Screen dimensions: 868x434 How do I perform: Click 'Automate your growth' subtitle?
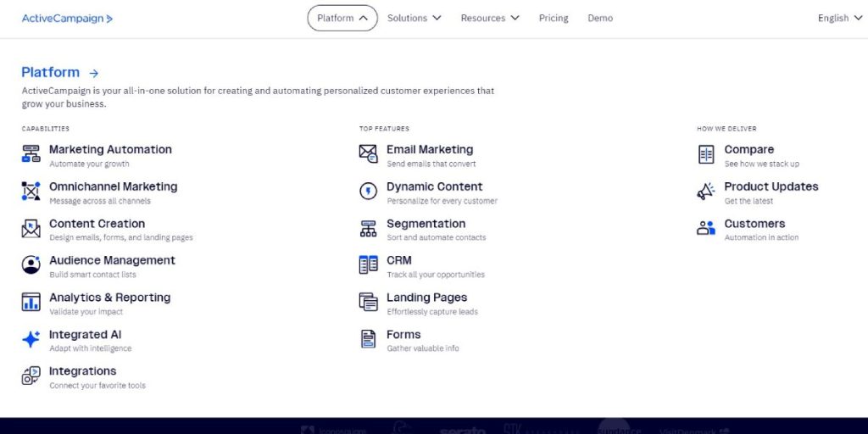(x=89, y=164)
